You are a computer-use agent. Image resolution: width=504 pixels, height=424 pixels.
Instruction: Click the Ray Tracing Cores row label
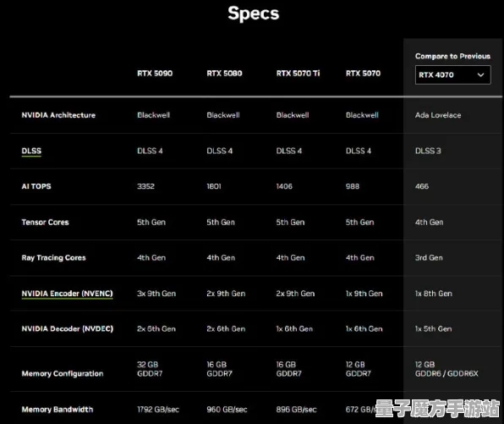(53, 257)
